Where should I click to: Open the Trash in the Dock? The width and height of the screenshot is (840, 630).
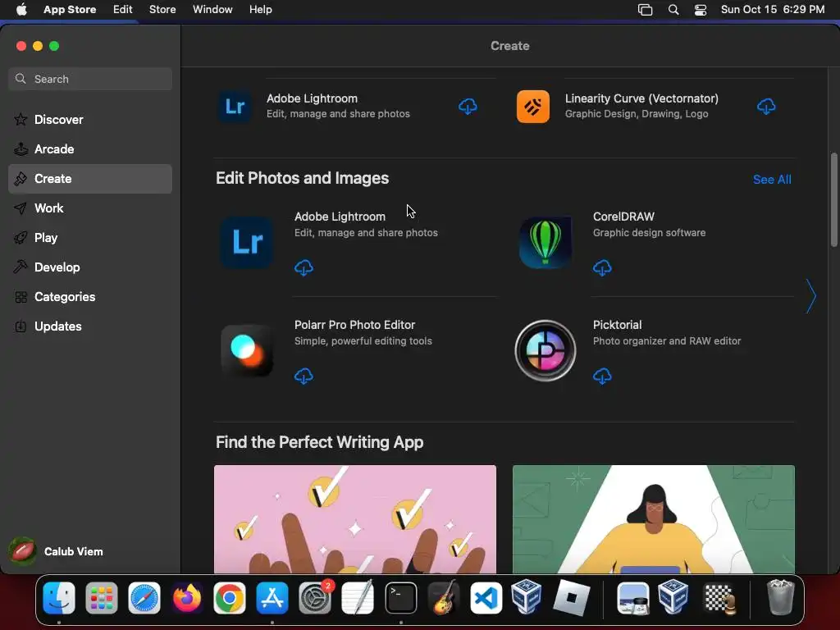(781, 598)
